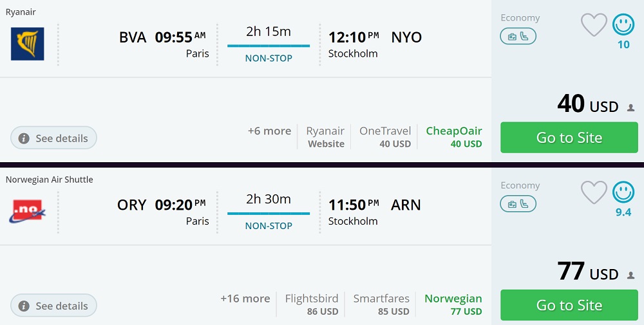Choose the Smartfares 85 USD offer

pyautogui.click(x=381, y=304)
